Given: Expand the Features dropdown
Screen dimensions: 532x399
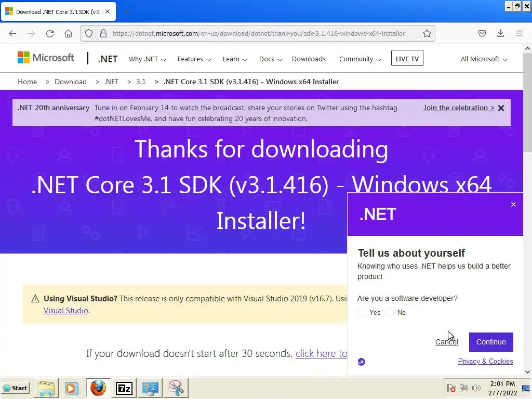Looking at the screenshot, I should pos(194,59).
